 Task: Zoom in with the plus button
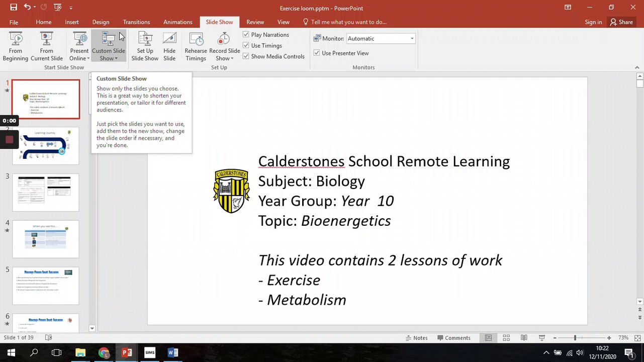[x=609, y=338]
